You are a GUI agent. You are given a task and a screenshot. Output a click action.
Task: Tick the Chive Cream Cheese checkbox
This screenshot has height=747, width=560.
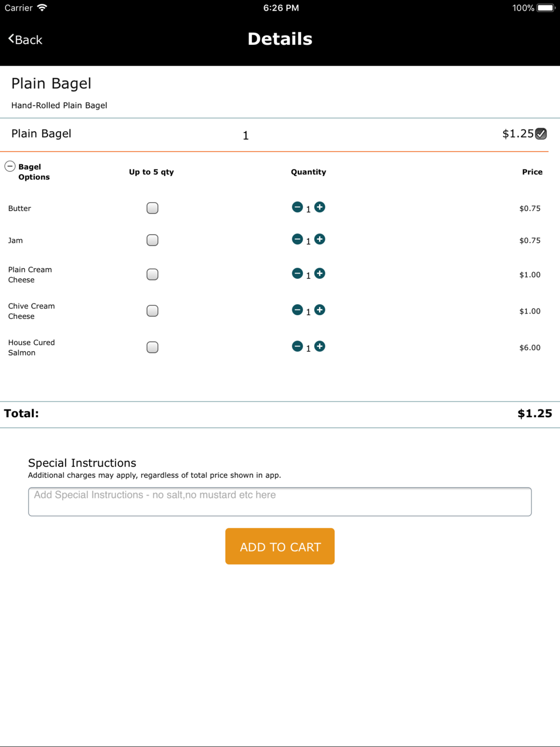coord(152,311)
